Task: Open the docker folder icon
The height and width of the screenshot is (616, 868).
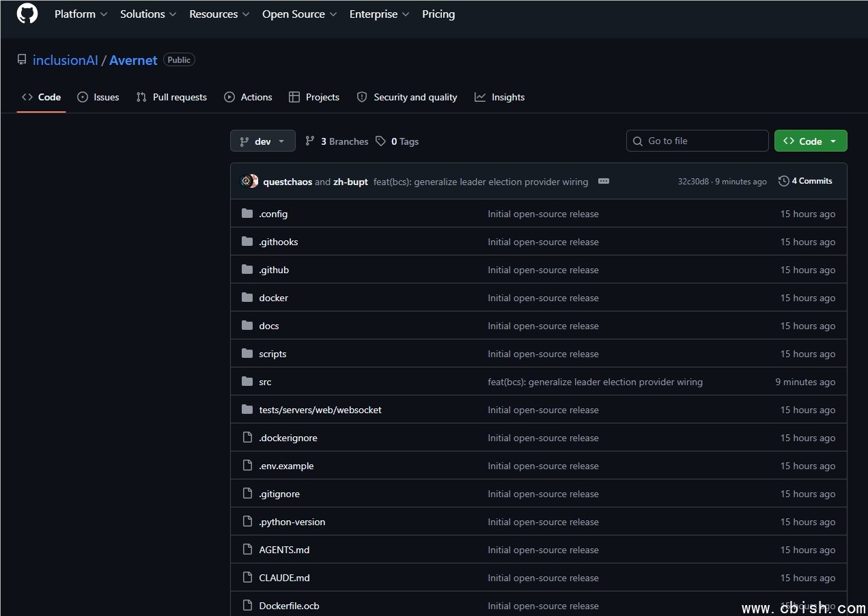Action: [x=247, y=298]
